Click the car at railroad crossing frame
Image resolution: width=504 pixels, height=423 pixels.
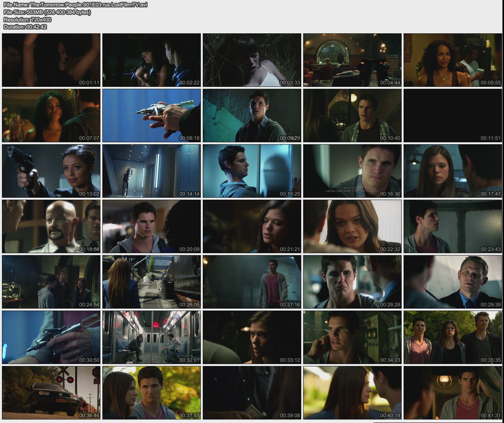click(x=51, y=393)
